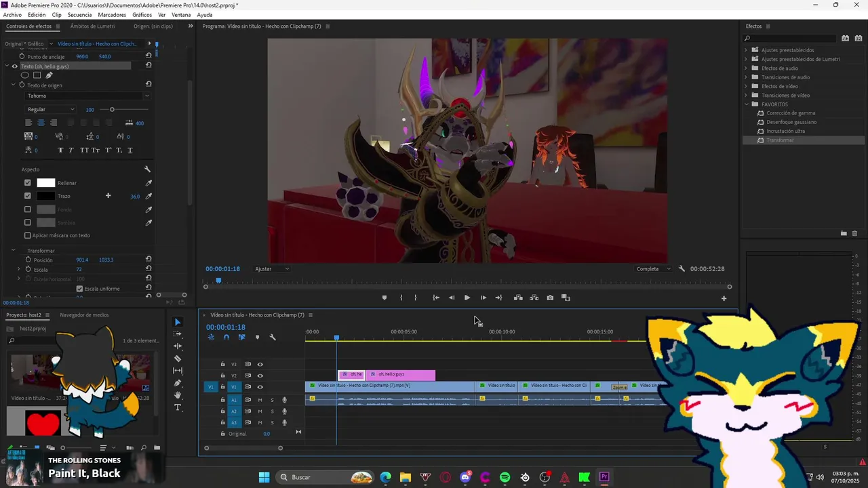Toggle the Rellenar fill checkbox
This screenshot has width=868, height=488.
[x=28, y=183]
